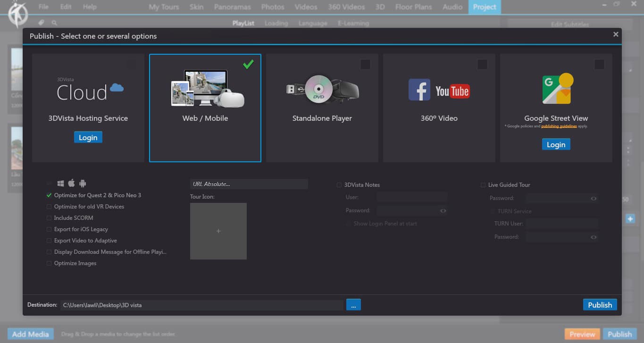
Task: Open the E-Learning sub-tab
Action: click(x=353, y=23)
